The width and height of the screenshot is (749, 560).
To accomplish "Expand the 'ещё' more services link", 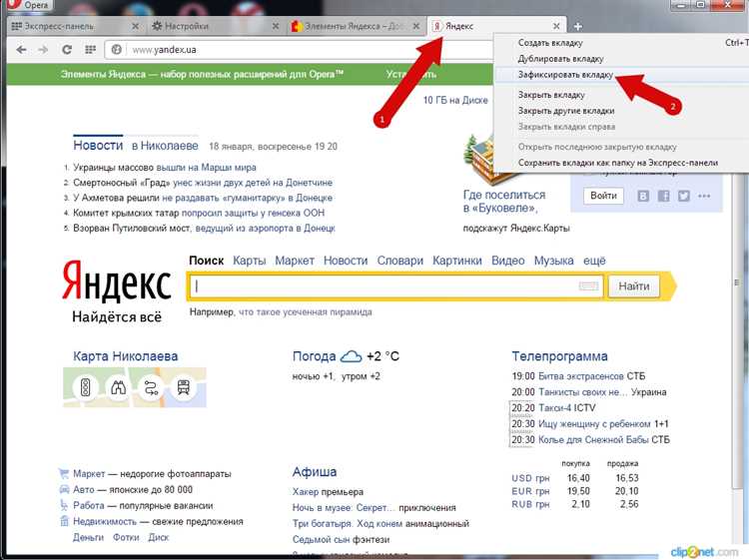I will click(595, 261).
